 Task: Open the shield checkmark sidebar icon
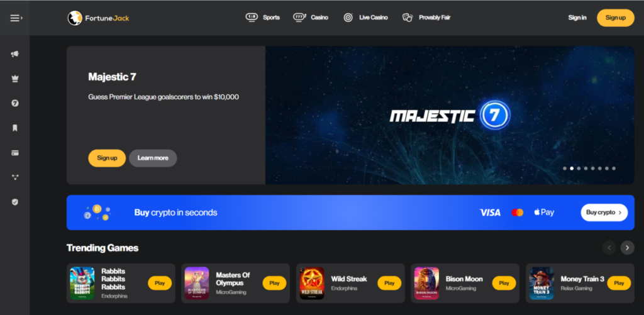15,202
